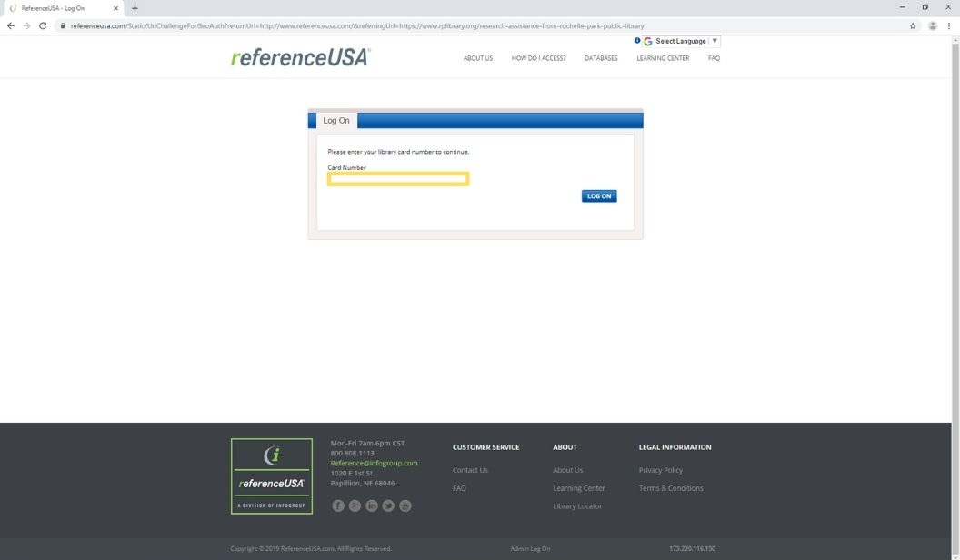Click the LOG ON button
This screenshot has width=960, height=560.
click(x=599, y=195)
